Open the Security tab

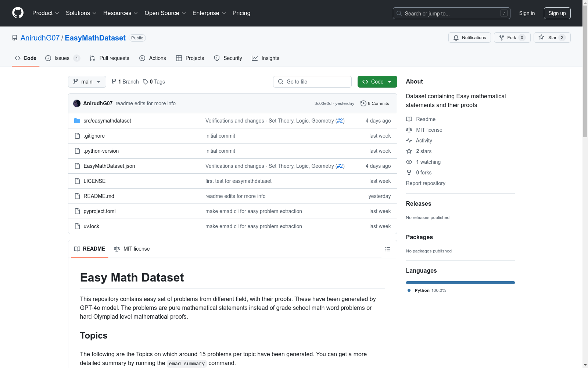click(x=228, y=58)
